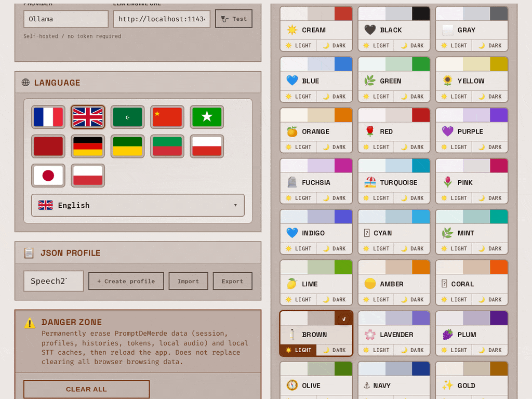Select the Amber theme card
532x399 pixels.
tap(394, 282)
